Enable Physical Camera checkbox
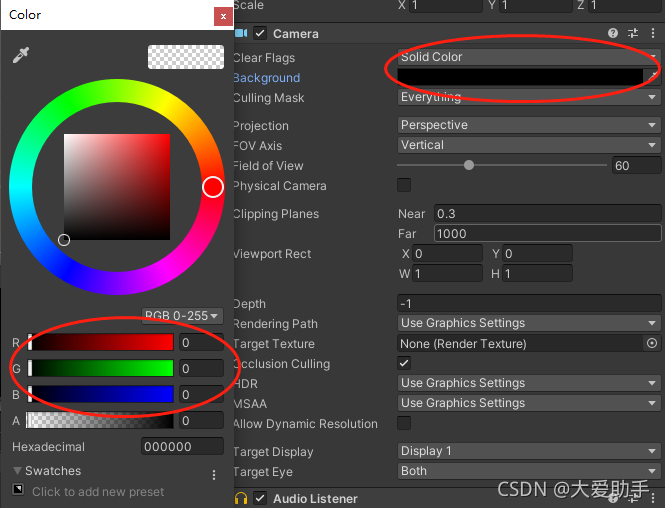Viewport: 665px width, 508px height. tap(404, 185)
